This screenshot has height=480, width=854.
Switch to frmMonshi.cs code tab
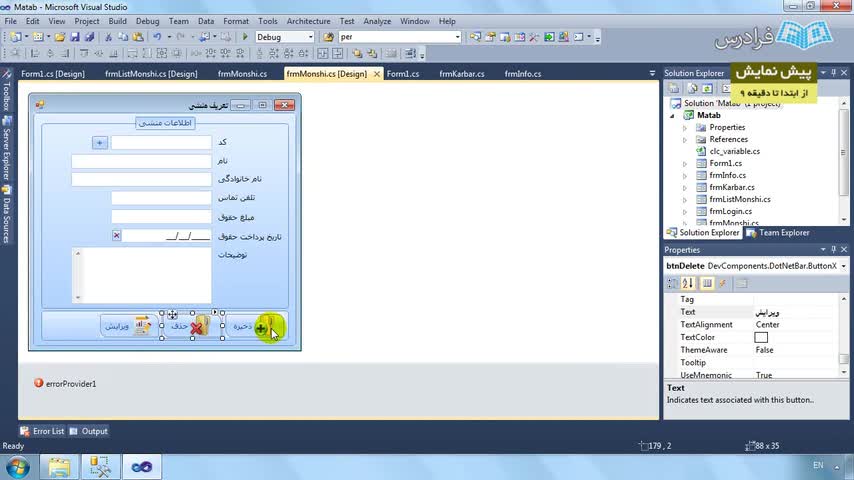tap(242, 74)
